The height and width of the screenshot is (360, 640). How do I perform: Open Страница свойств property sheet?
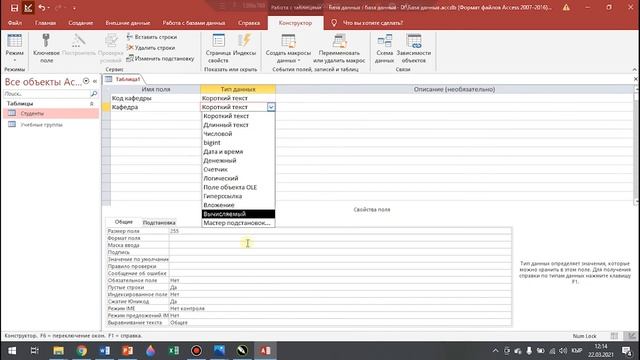(x=218, y=48)
